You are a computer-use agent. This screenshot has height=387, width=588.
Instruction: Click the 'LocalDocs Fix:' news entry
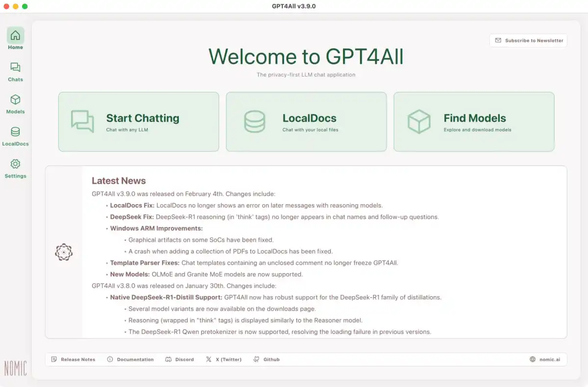pos(246,206)
